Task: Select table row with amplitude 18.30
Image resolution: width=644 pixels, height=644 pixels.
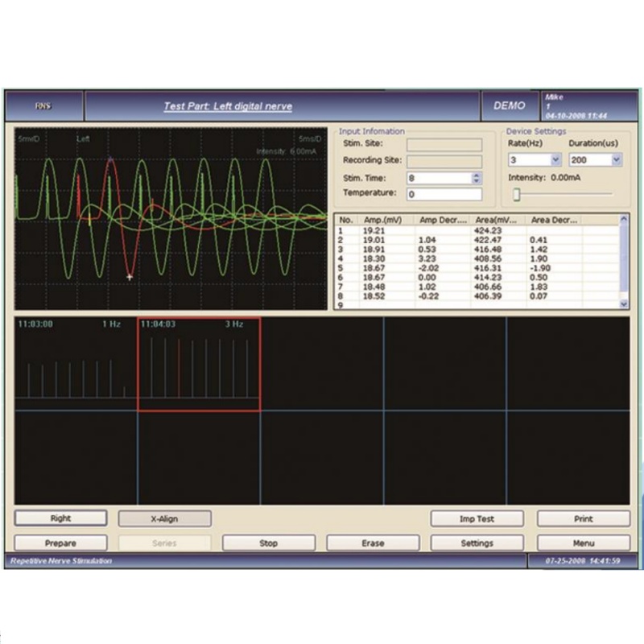Action: [477, 258]
